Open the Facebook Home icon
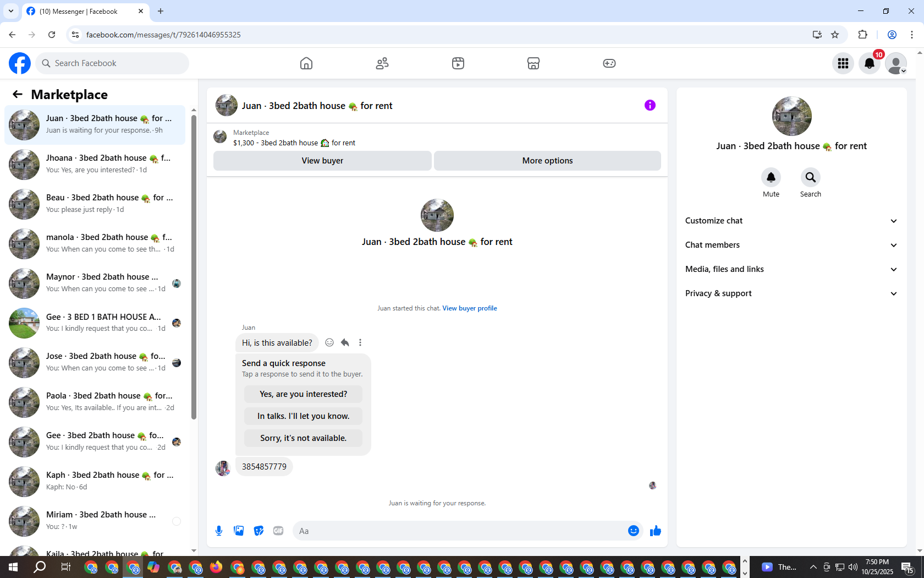 (x=306, y=63)
